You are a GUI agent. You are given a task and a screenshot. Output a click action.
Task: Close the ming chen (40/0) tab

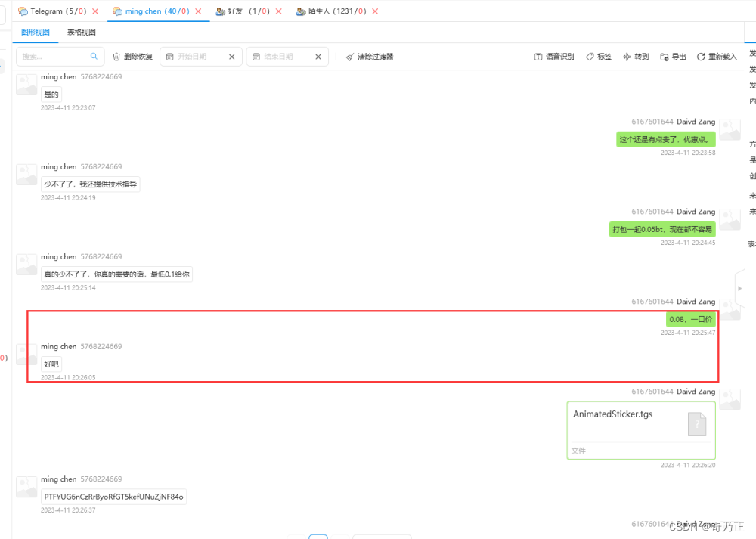coord(198,11)
